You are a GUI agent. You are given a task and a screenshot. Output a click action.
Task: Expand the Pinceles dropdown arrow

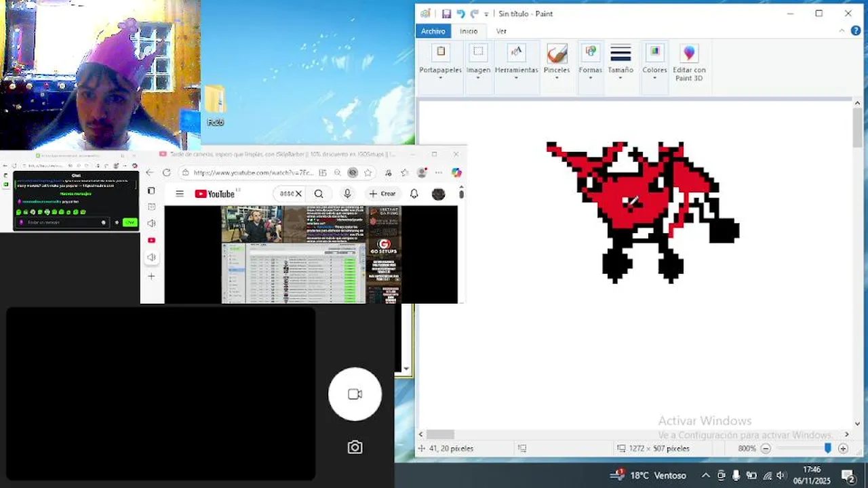(557, 78)
